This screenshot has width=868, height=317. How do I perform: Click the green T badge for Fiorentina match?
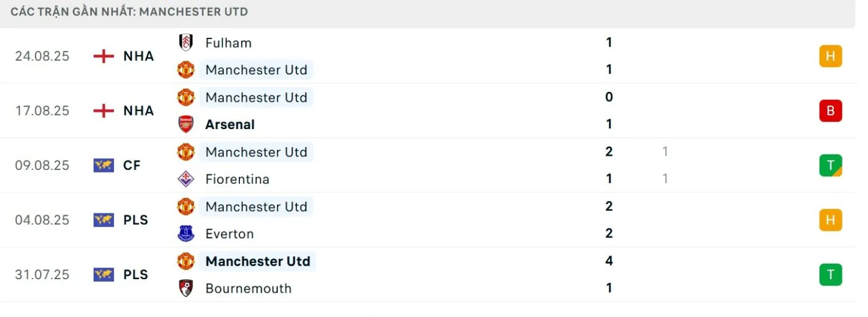pos(830,165)
